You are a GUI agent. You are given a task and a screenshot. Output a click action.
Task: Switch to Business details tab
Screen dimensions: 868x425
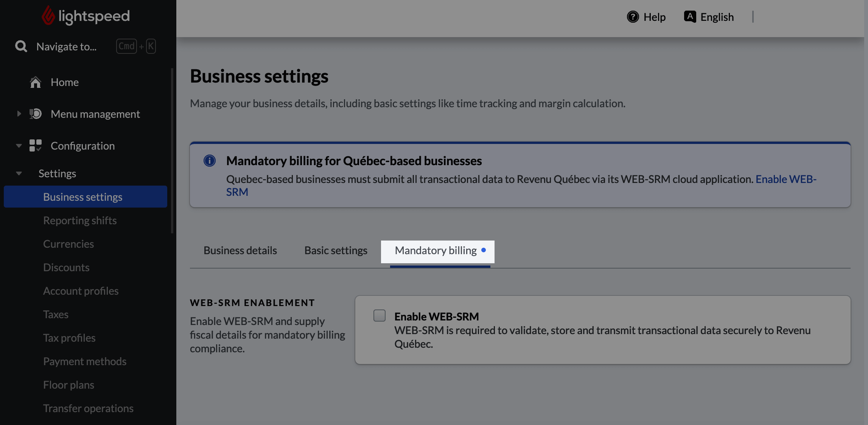coord(240,250)
